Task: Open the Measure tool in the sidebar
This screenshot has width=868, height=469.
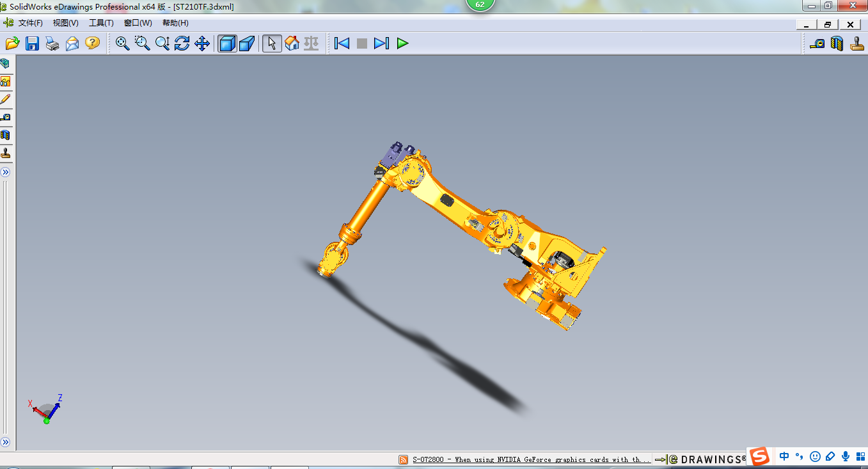Action: pos(6,117)
